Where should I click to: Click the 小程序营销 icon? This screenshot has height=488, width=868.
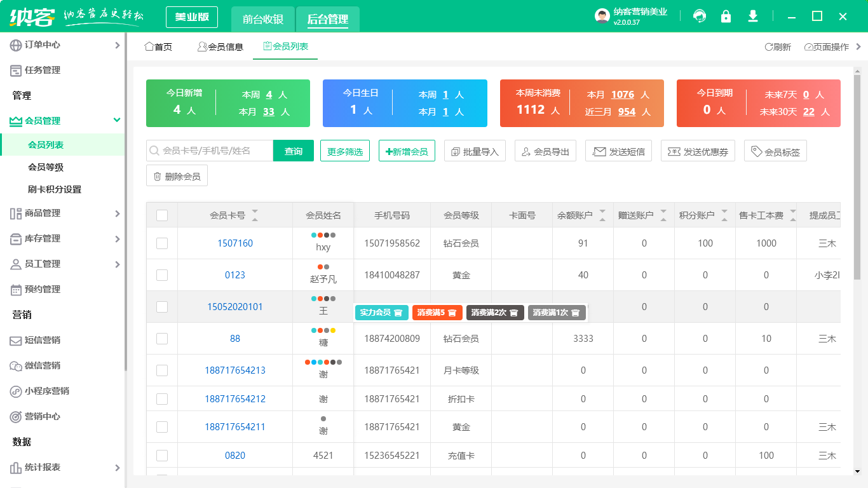pyautogui.click(x=16, y=391)
